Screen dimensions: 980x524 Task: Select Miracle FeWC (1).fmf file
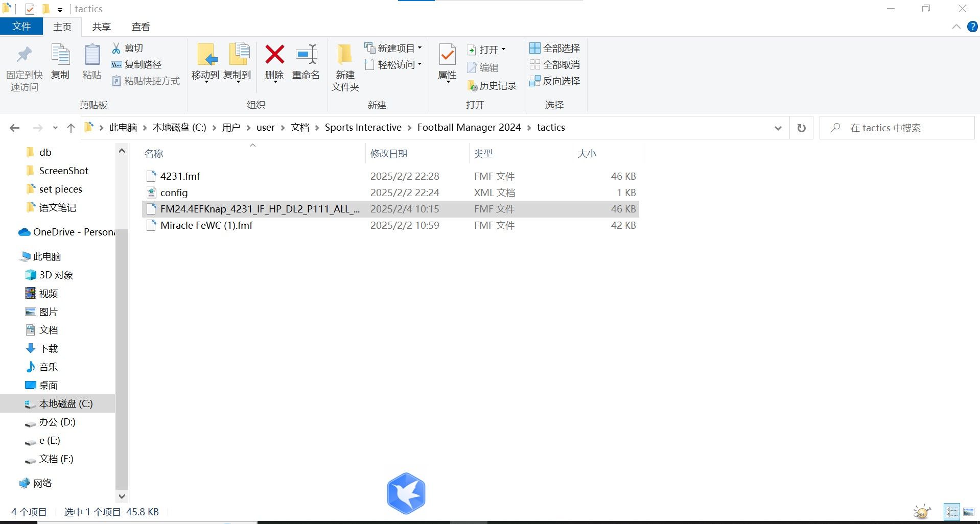[390, 225]
